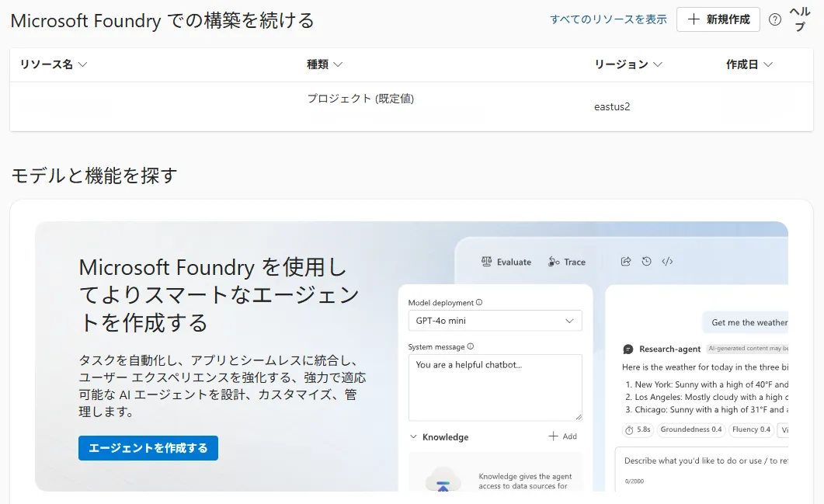Click the 新規作成 button
Image resolution: width=824 pixels, height=504 pixels.
point(718,19)
